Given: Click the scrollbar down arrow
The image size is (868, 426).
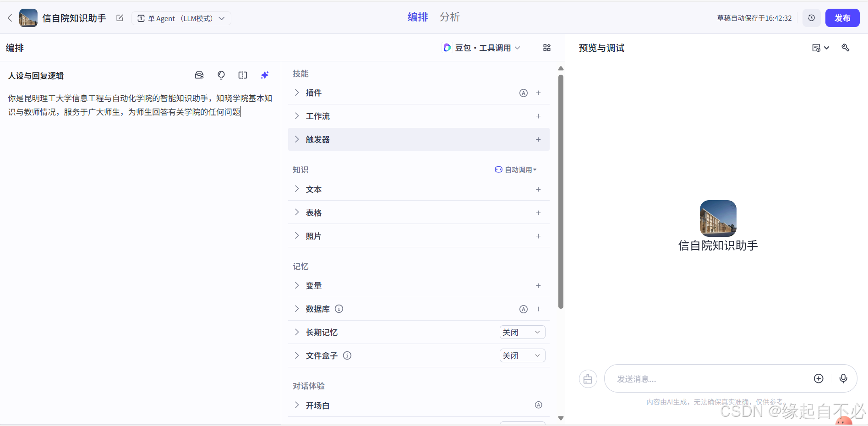Looking at the screenshot, I should 561,418.
